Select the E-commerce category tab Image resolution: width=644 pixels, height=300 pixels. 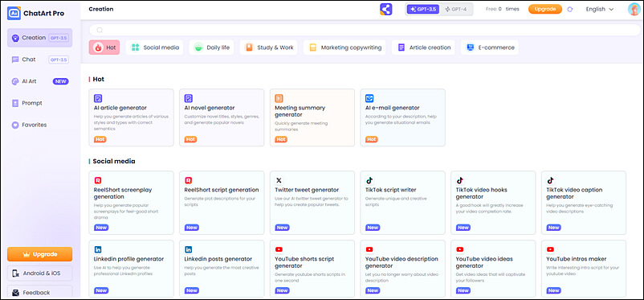click(490, 47)
